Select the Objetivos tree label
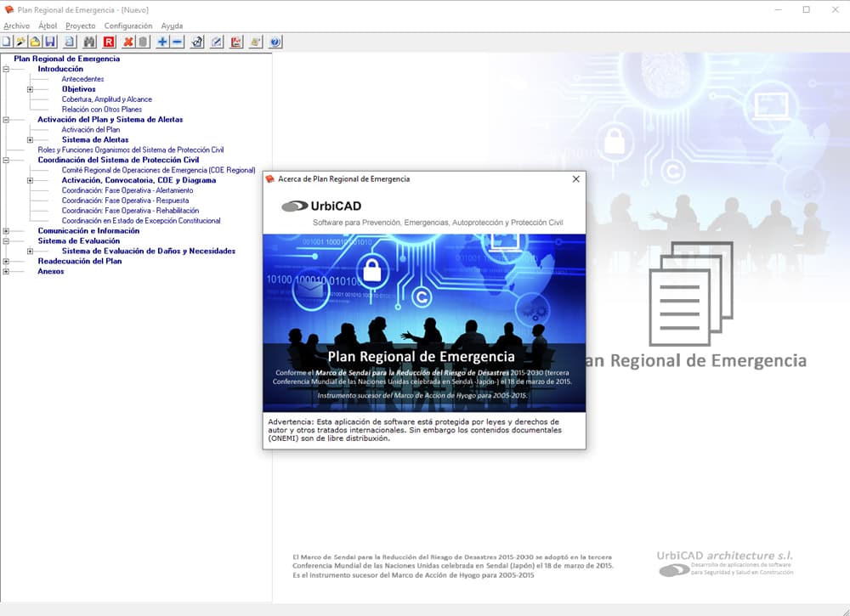 pyautogui.click(x=78, y=89)
